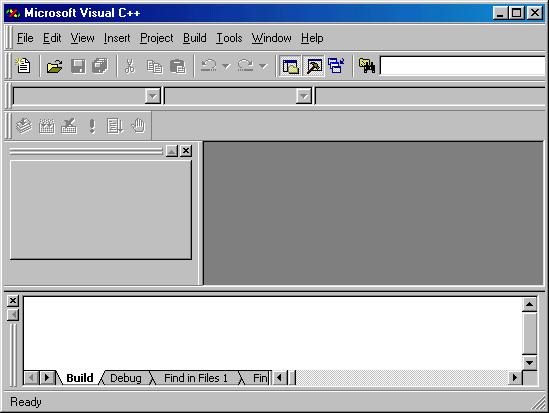549x413 pixels.
Task: Toggle the Output window button
Action: tap(314, 66)
